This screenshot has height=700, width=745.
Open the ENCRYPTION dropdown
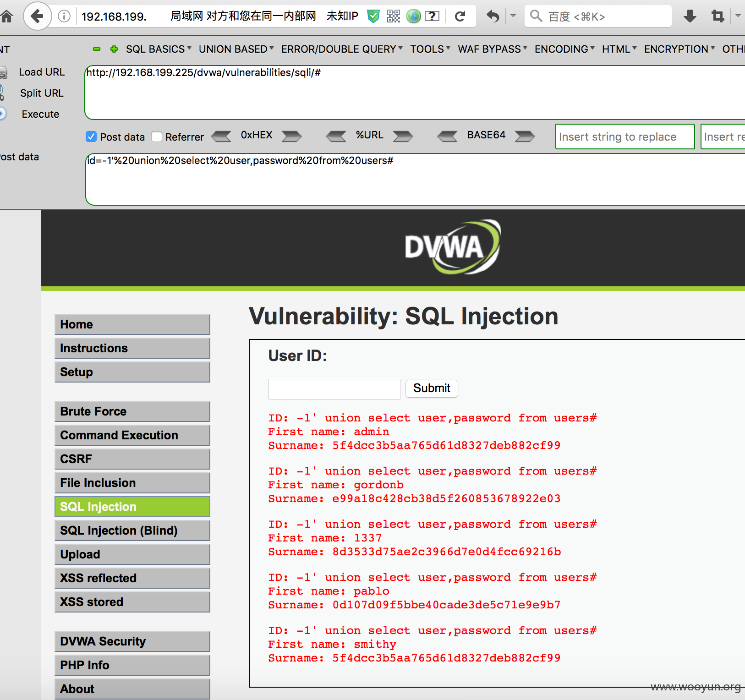click(x=679, y=49)
